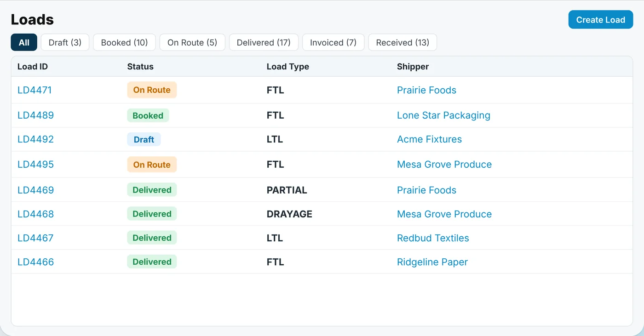Screen dimensions: 644x336
Task: Click the Load ID column header
Action: point(33,67)
